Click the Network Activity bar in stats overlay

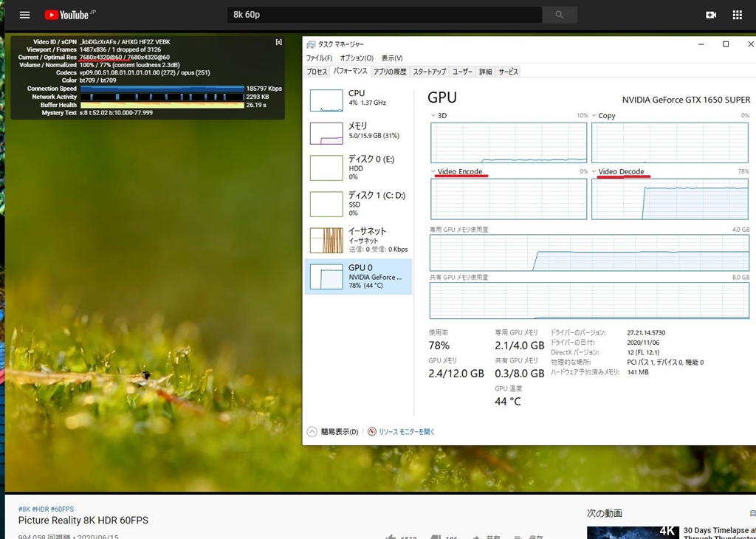[162, 97]
